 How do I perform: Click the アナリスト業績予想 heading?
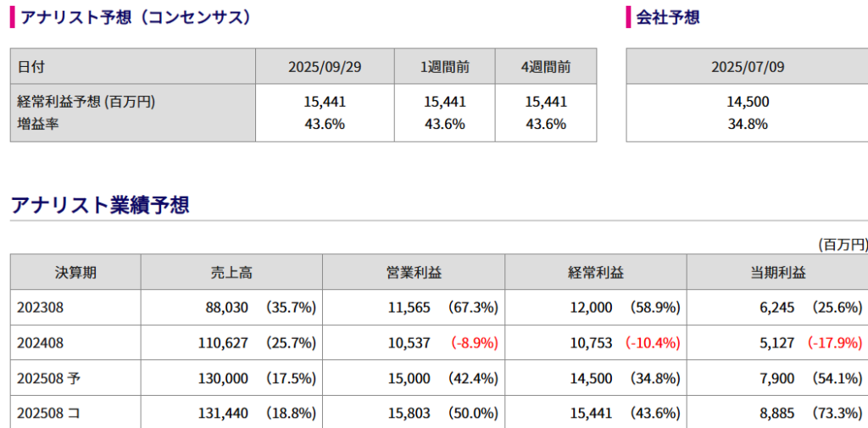coord(100,204)
